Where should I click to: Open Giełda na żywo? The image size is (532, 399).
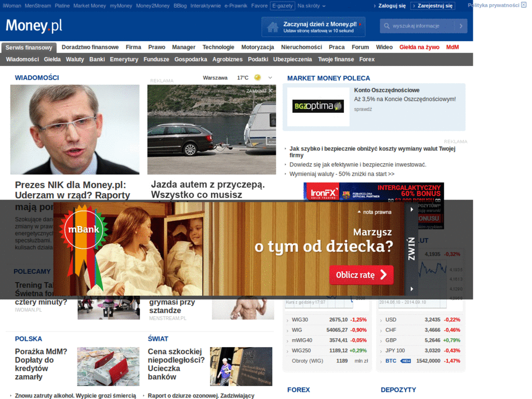[x=419, y=47]
